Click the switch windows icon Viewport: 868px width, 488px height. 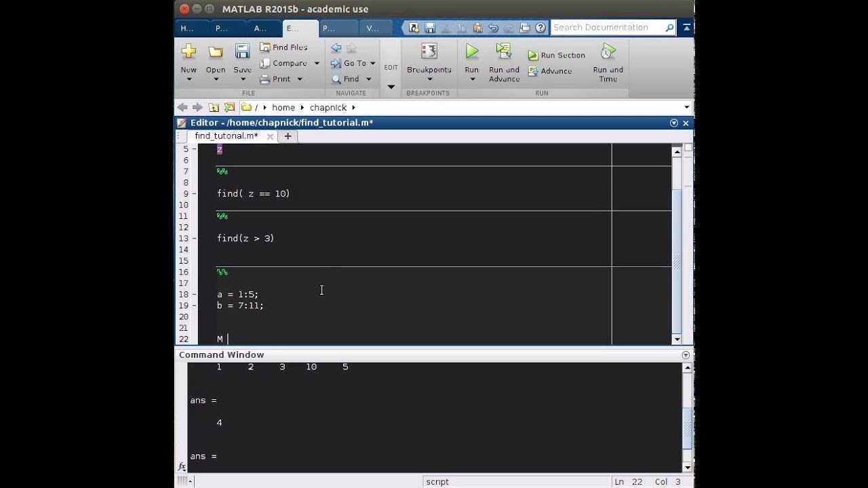(524, 28)
